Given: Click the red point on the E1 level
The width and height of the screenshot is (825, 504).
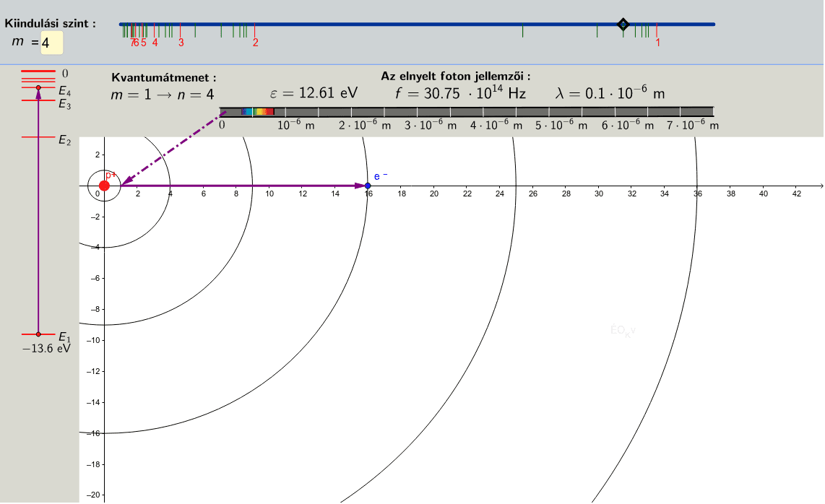Looking at the screenshot, I should [x=38, y=334].
